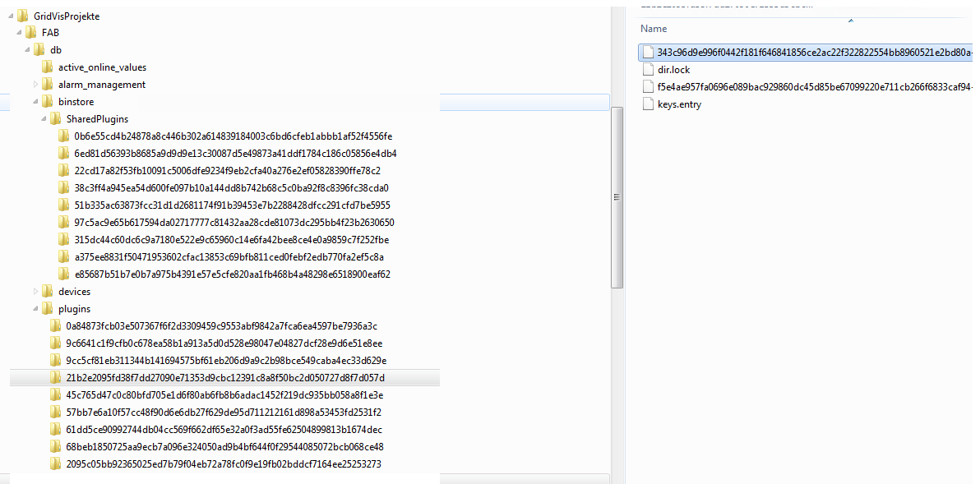Image resolution: width=980 pixels, height=484 pixels.
Task: Collapse the plugins folder node
Action: point(36,309)
